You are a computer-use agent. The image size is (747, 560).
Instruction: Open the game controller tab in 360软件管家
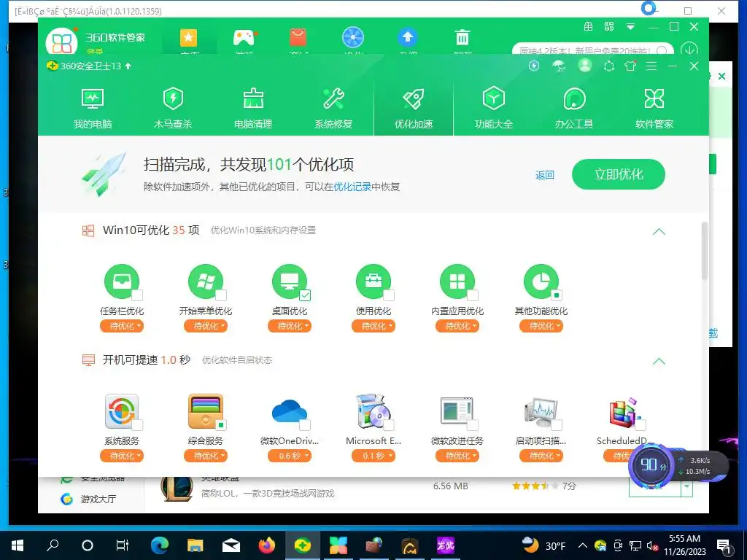pos(244,38)
